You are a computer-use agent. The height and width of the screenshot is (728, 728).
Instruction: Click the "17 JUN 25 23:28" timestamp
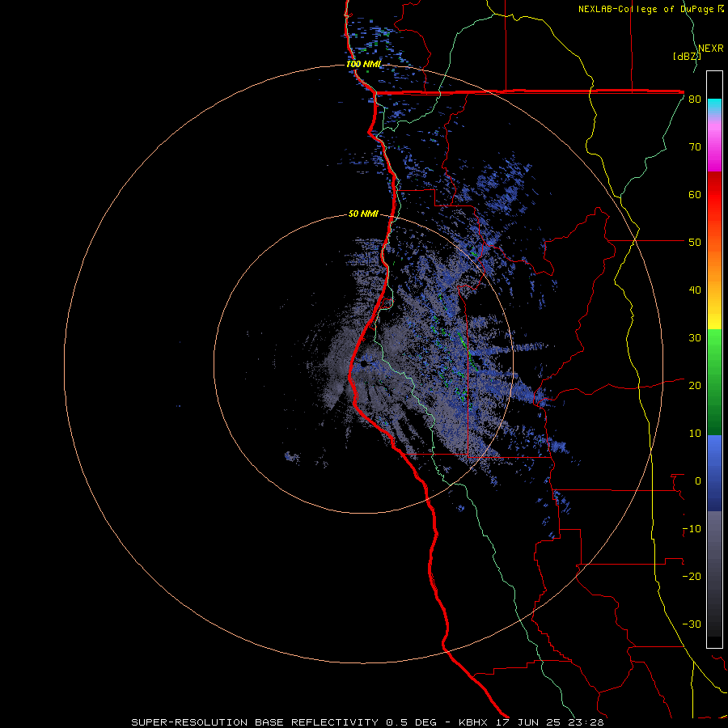[x=550, y=722]
